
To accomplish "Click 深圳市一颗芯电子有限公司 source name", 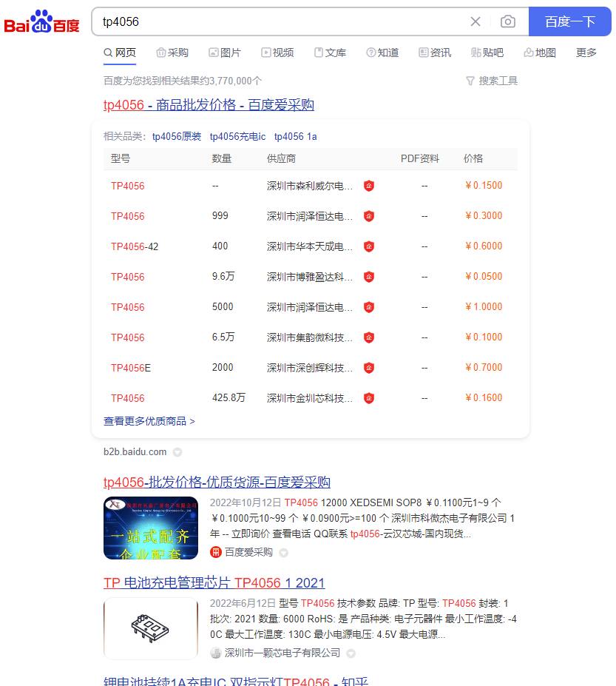I will [x=282, y=653].
